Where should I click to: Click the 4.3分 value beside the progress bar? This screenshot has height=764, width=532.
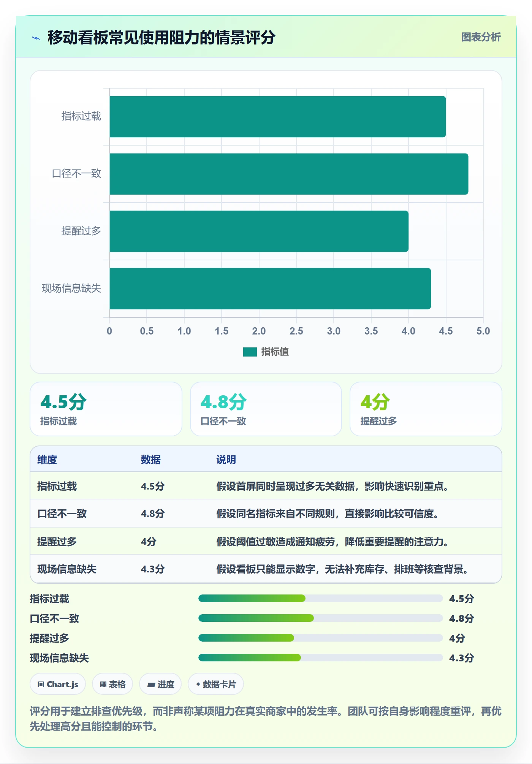[462, 658]
